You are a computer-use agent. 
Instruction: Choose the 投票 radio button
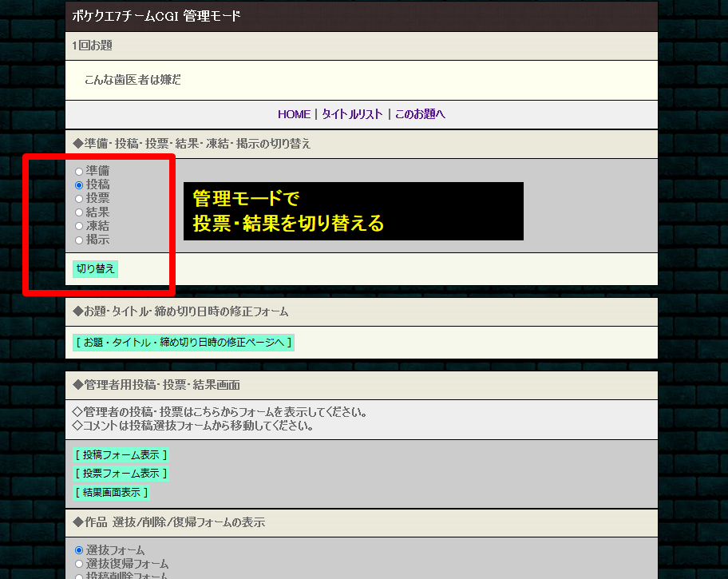coord(79,198)
